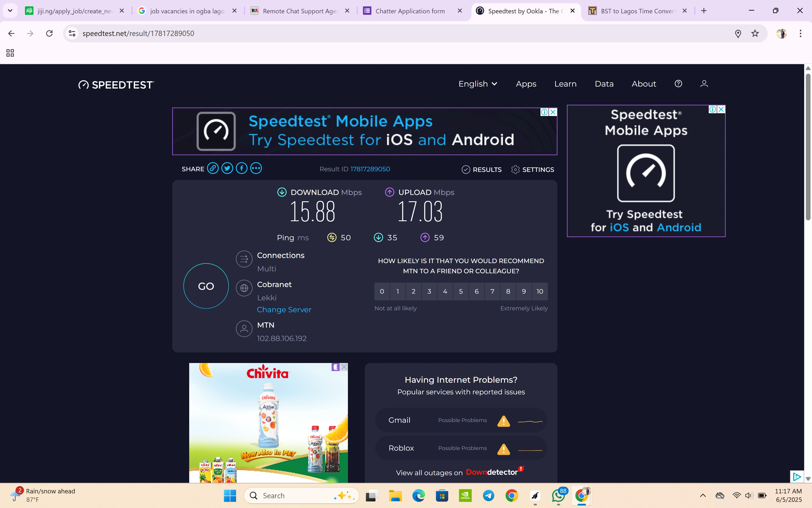Select rating 0 in the recommendation scale
This screenshot has height=508, width=812.
(x=382, y=291)
